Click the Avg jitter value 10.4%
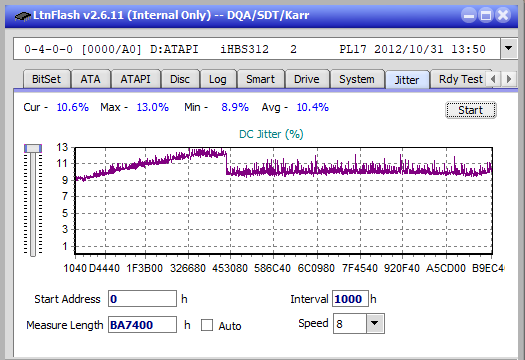525x360 pixels. pyautogui.click(x=313, y=107)
